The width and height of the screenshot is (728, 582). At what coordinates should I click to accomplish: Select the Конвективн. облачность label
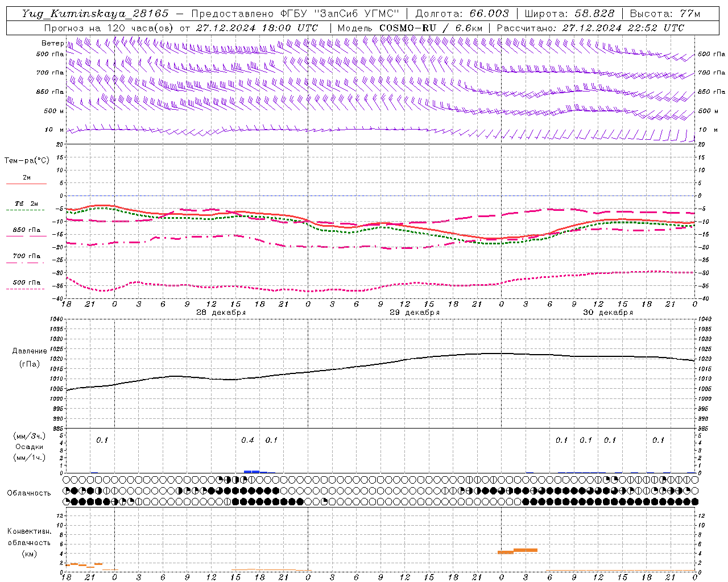pos(29,537)
